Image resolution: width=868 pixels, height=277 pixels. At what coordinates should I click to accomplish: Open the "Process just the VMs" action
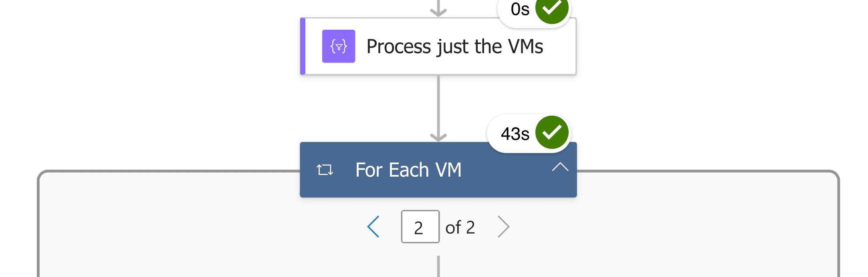[454, 47]
